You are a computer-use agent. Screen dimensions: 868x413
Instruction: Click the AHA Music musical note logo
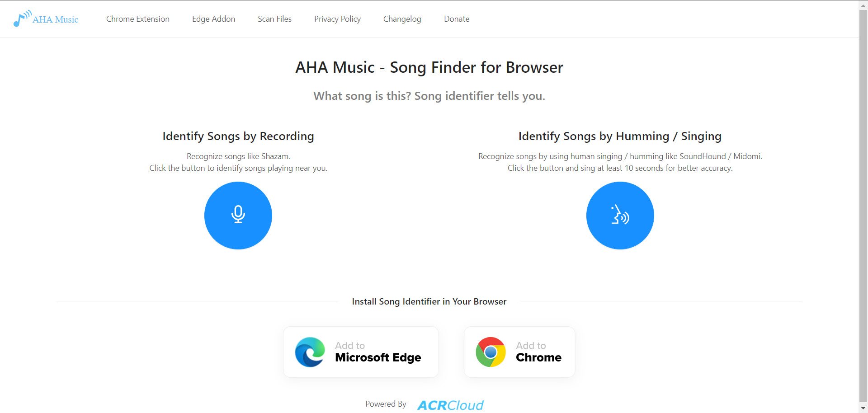21,19
